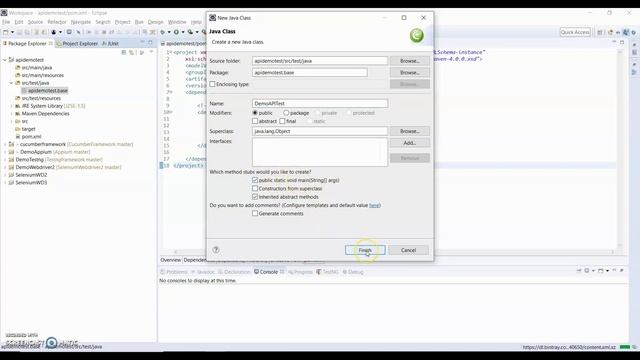The height and width of the screenshot is (360, 640).
Task: Uncheck public static void main stub
Action: (x=255, y=180)
